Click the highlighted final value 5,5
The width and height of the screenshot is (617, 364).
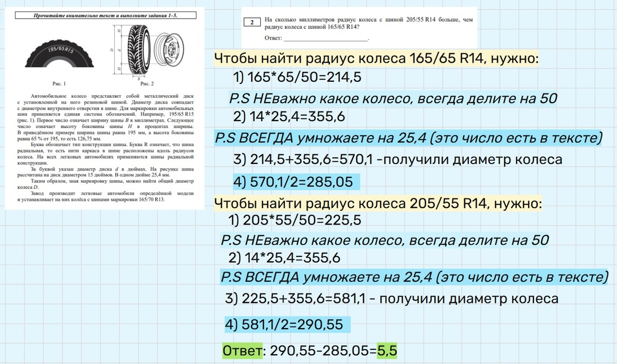click(x=387, y=351)
